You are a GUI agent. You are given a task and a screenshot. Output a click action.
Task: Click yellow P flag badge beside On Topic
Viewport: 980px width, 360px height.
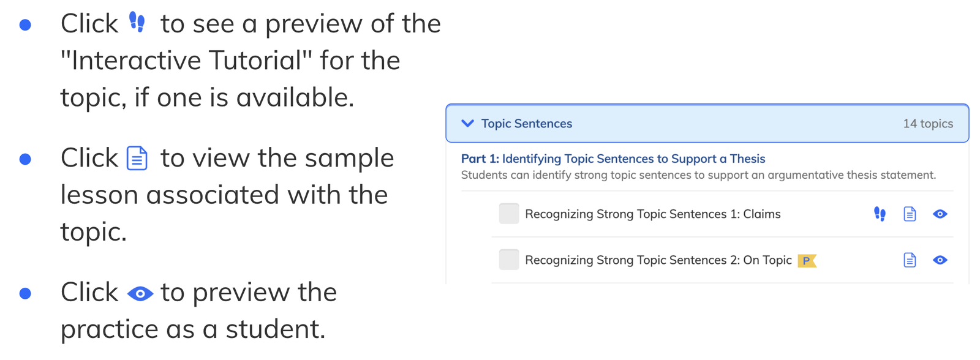click(807, 261)
